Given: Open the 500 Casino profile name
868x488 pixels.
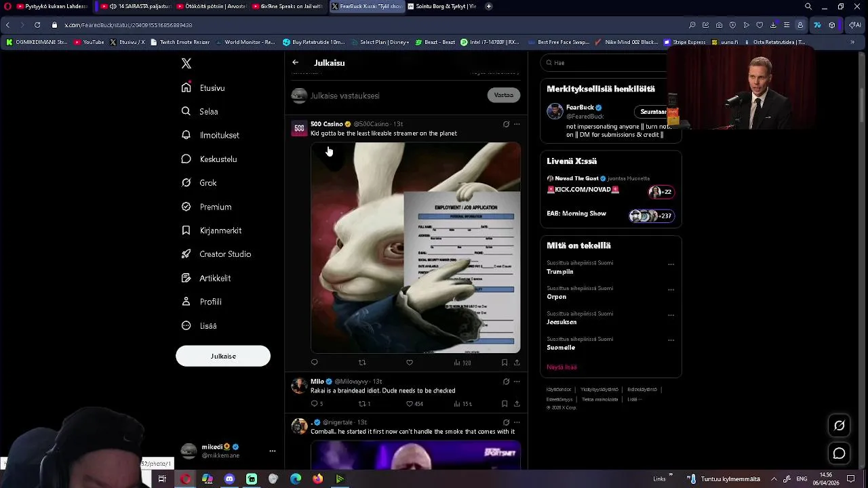Looking at the screenshot, I should 327,124.
